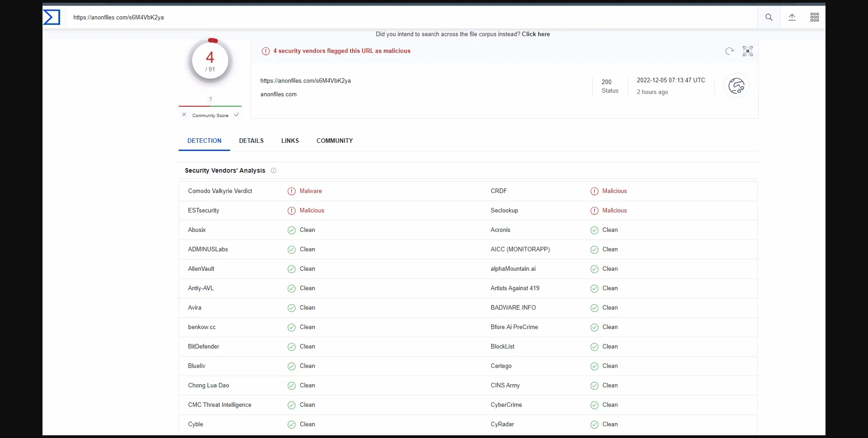Open the apps grid menu icon

pyautogui.click(x=814, y=17)
